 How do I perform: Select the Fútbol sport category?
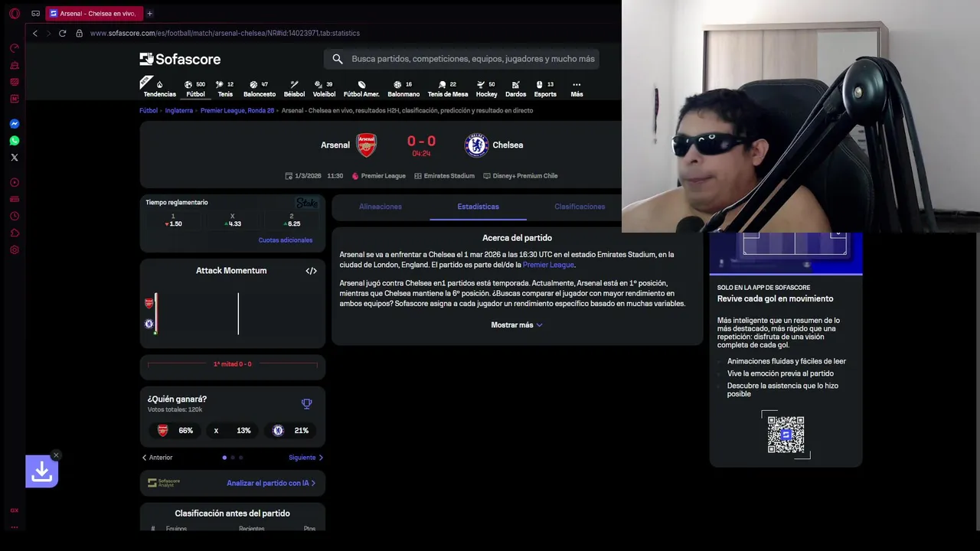pyautogui.click(x=195, y=89)
